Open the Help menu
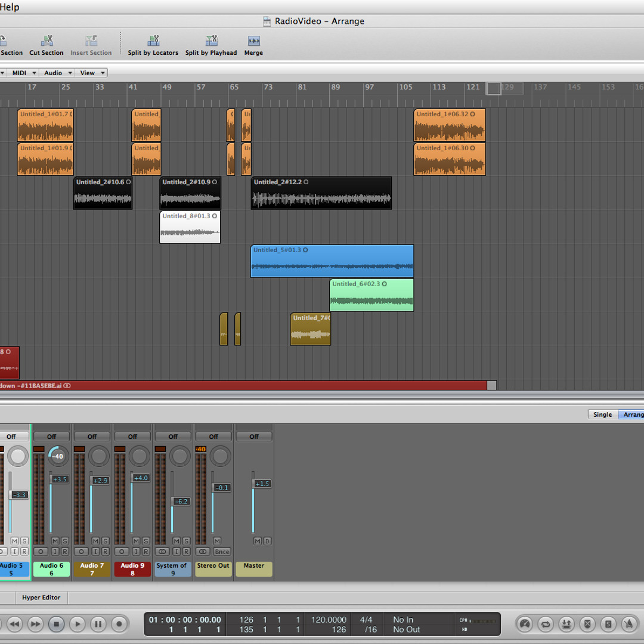This screenshot has height=644, width=644. tap(10, 7)
